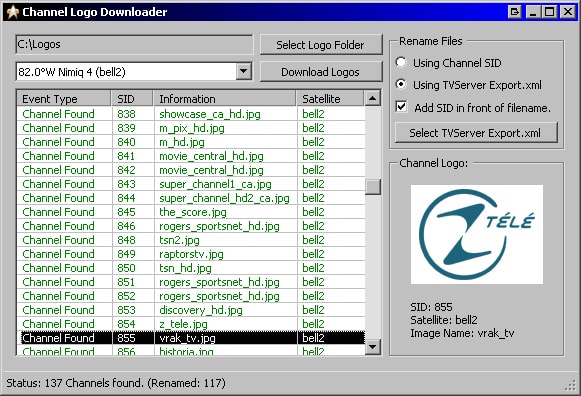
Task: Click the star app icon in title bar
Action: 13,12
